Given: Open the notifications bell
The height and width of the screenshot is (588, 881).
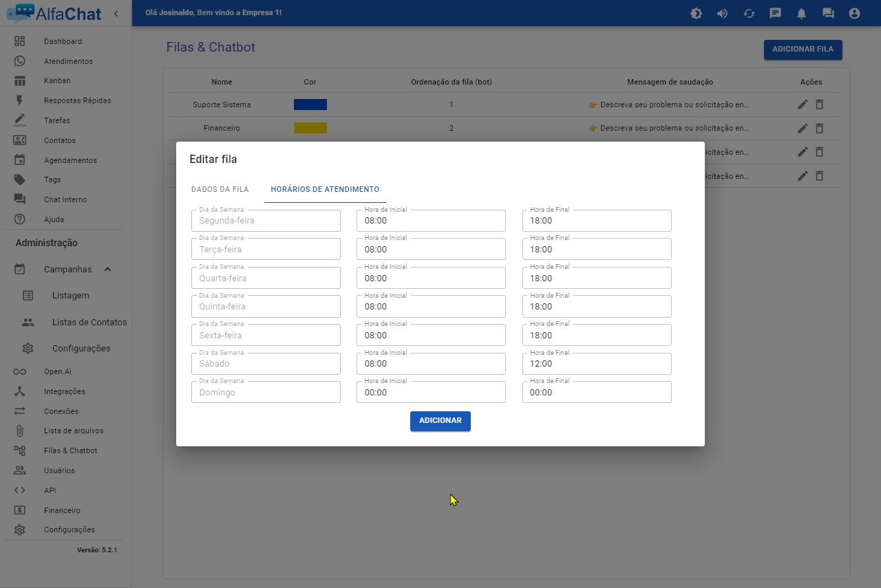Looking at the screenshot, I should click(802, 13).
